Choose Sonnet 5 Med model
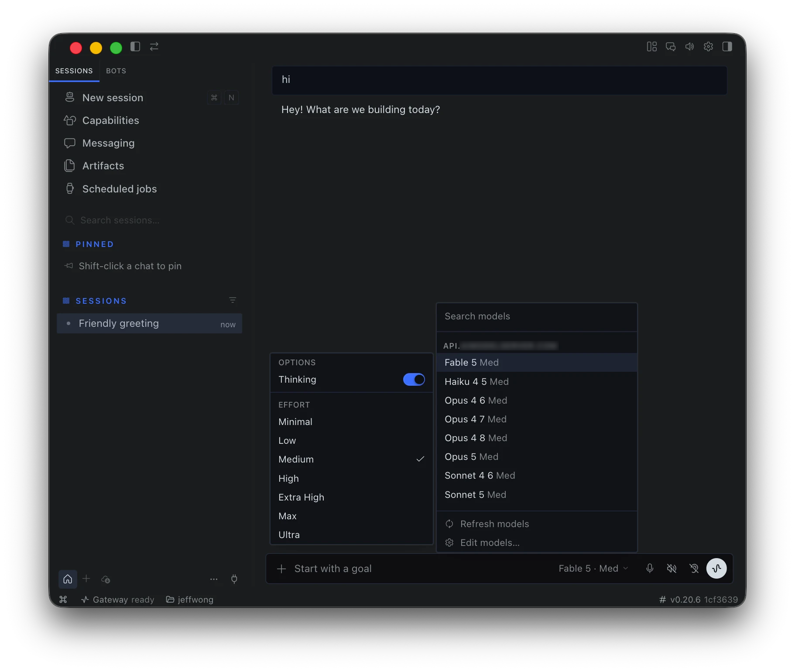Viewport: 795px width, 672px height. pyautogui.click(x=537, y=495)
